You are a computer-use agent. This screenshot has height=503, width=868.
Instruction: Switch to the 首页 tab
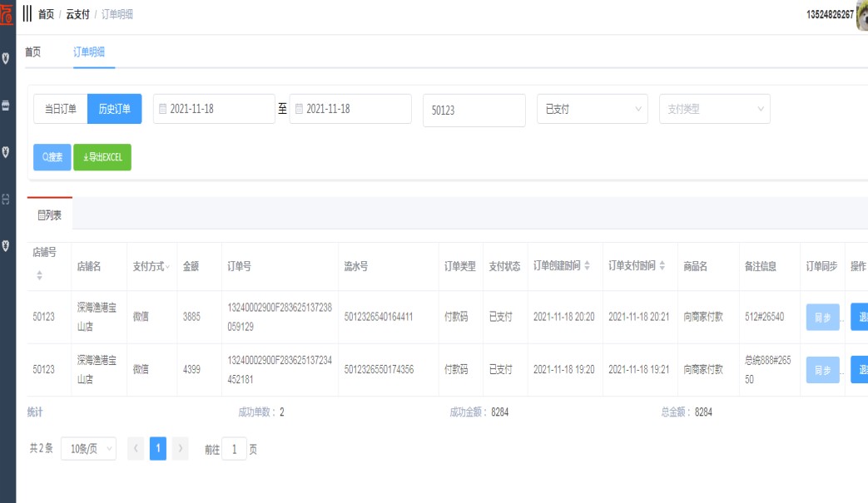pyautogui.click(x=32, y=52)
